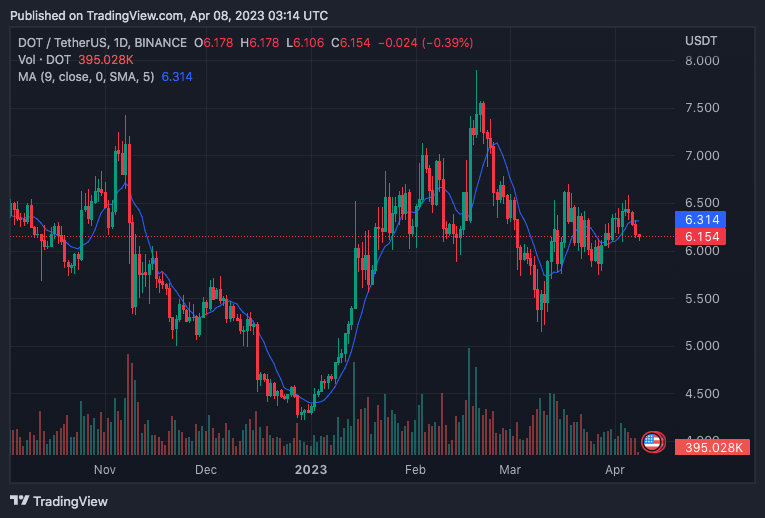Select the red 6.154 current price label
This screenshot has width=765, height=518.
tap(700, 237)
